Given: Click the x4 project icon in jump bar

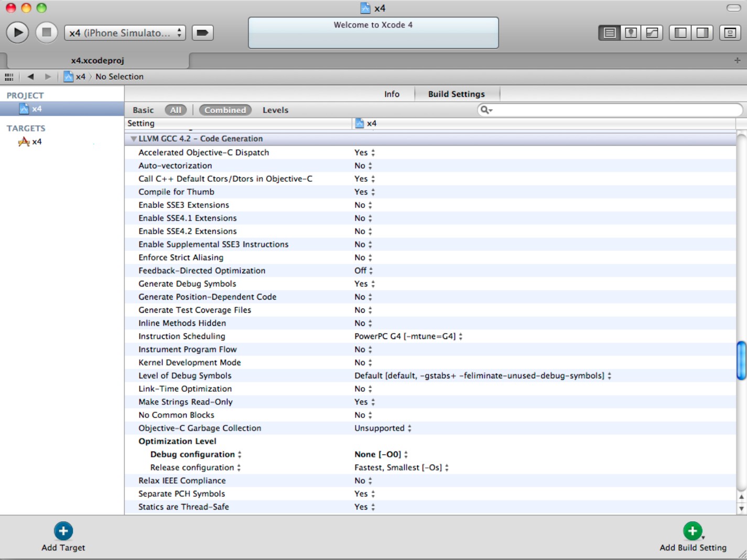Looking at the screenshot, I should pyautogui.click(x=68, y=76).
